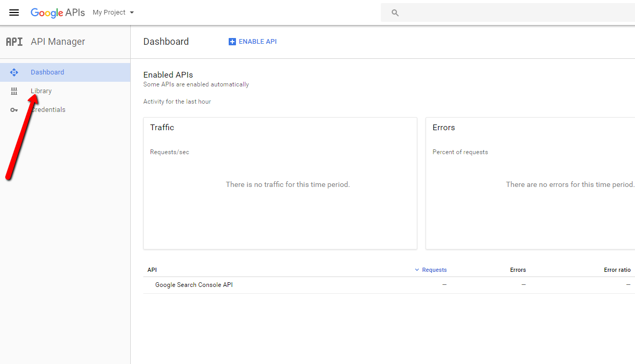
Task: Click the Enabled APIs heading
Action: [168, 75]
